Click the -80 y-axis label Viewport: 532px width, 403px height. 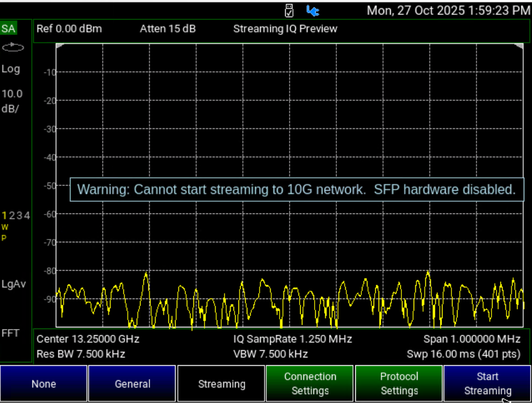50,271
